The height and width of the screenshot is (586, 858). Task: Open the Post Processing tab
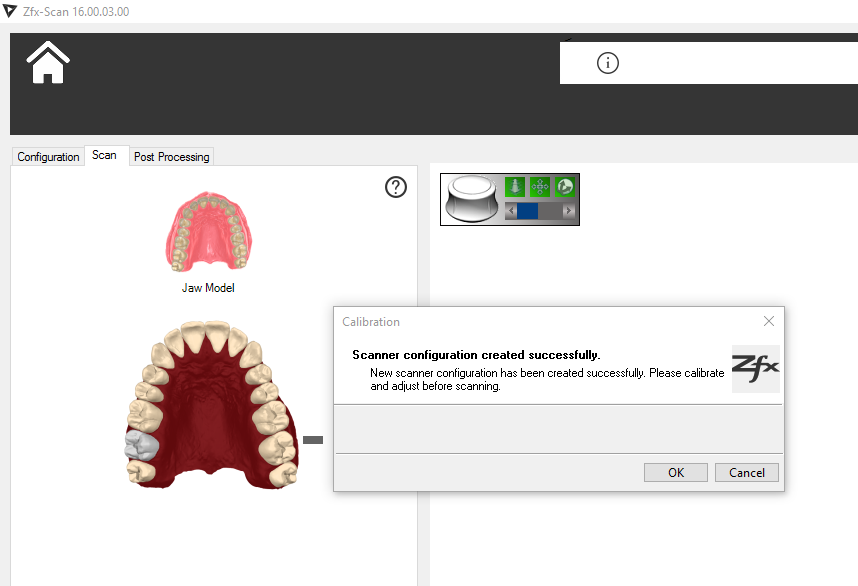171,157
